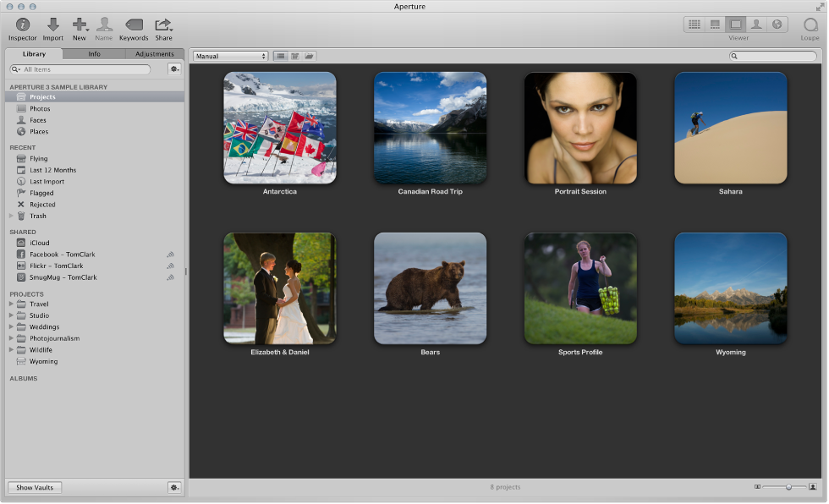Screen dimensions: 829x504
Task: Click the Import icon in the toolbar
Action: (52, 24)
